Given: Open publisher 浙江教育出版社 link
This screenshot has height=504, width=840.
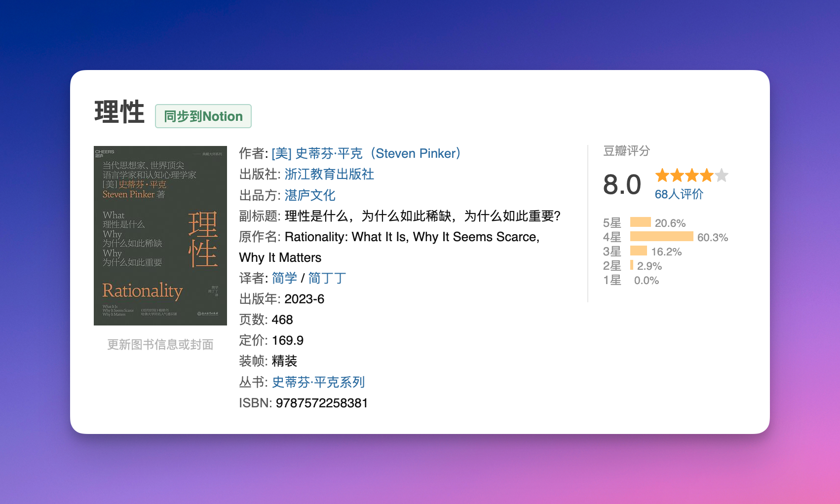Looking at the screenshot, I should pos(329,175).
